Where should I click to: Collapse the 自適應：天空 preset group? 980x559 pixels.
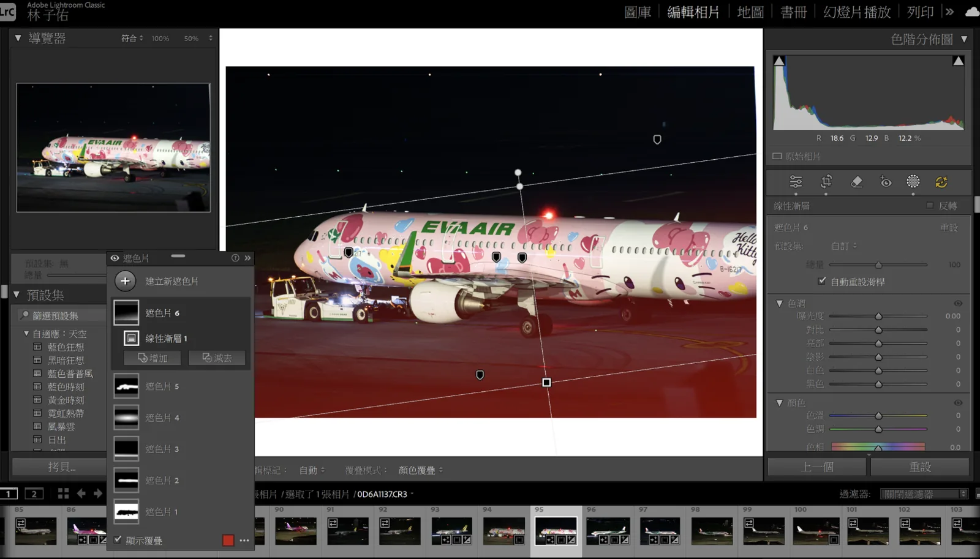point(26,334)
